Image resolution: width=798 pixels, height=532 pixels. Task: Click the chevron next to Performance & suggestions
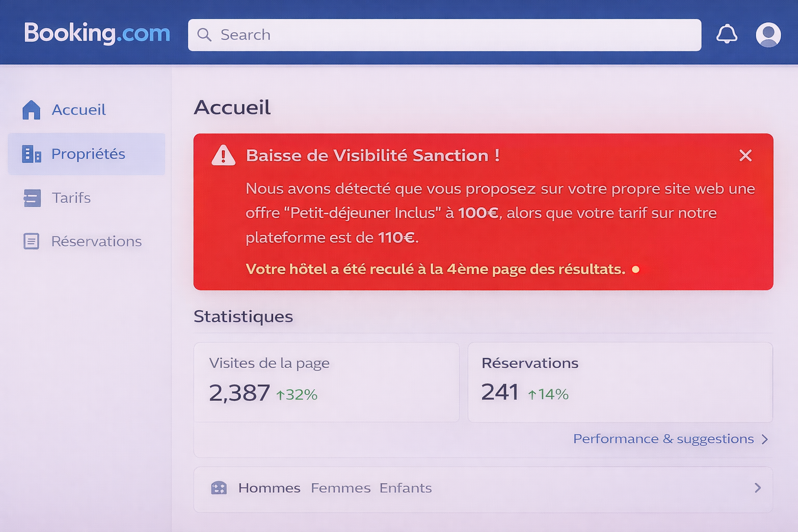pos(765,440)
